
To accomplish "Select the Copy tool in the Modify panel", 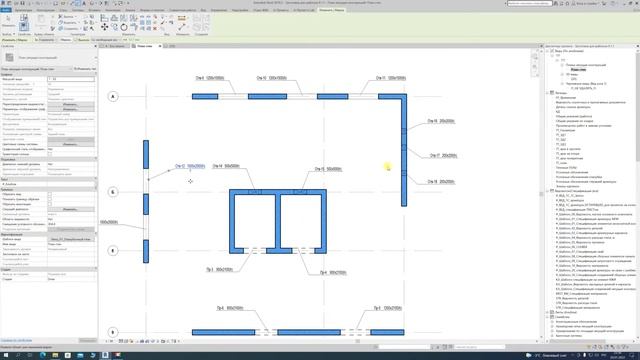I will (x=114, y=27).
